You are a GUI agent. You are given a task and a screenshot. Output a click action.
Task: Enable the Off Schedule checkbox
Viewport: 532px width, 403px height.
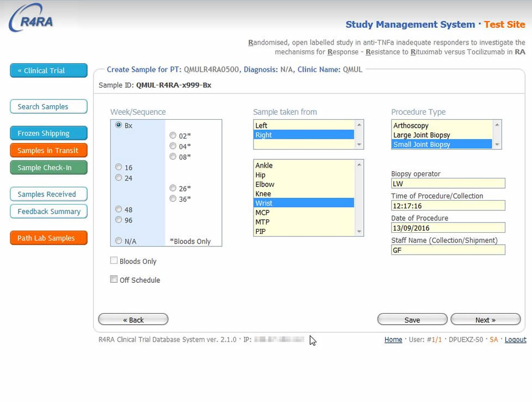[x=114, y=280]
